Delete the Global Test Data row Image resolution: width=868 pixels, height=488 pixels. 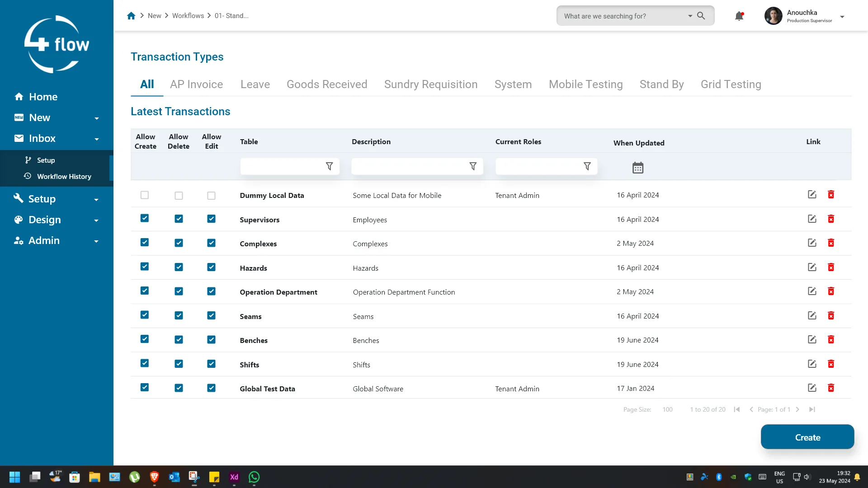[x=831, y=388]
